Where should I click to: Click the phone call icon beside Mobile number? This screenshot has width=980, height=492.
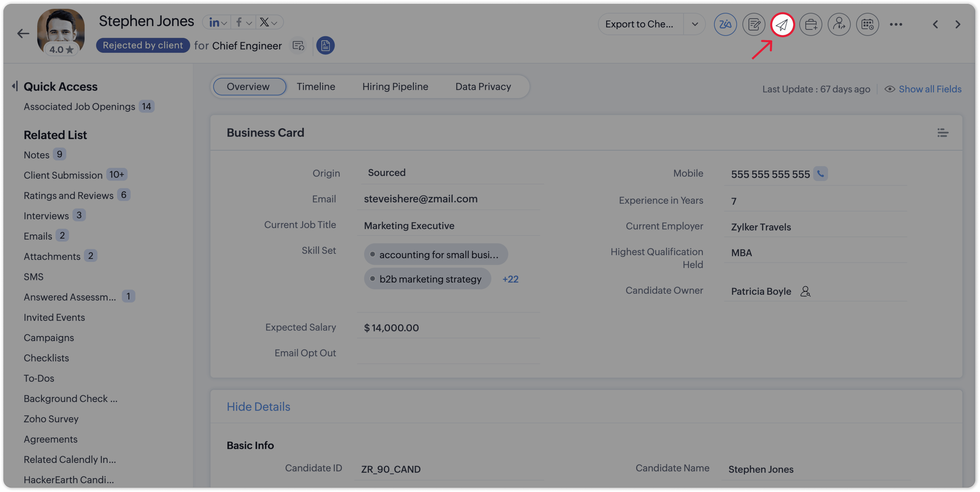[x=821, y=174]
